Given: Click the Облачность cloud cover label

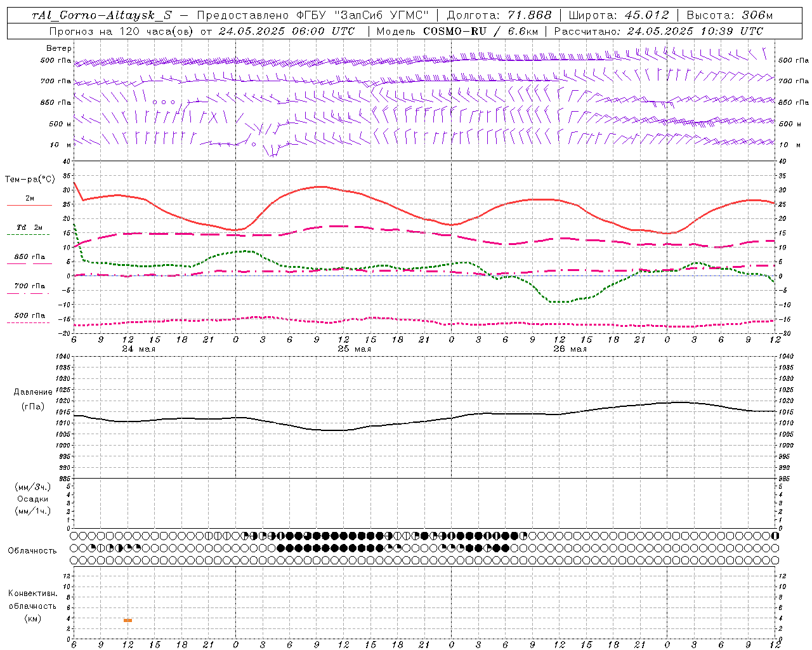Looking at the screenshot, I should (x=32, y=550).
